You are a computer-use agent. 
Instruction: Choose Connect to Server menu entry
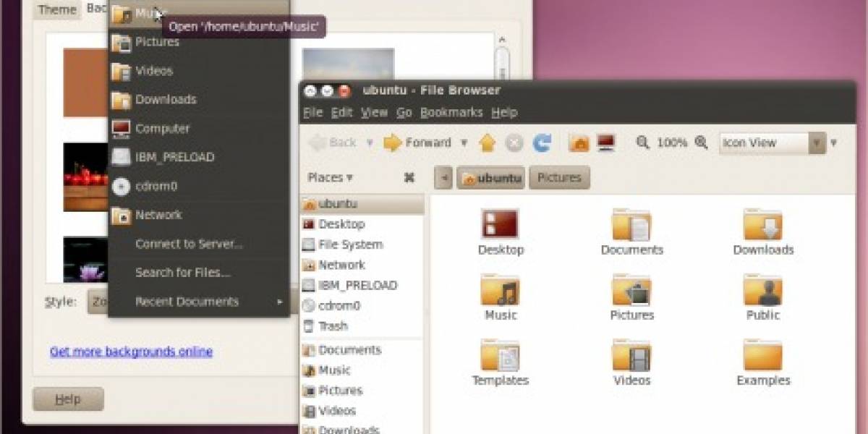coord(199,244)
